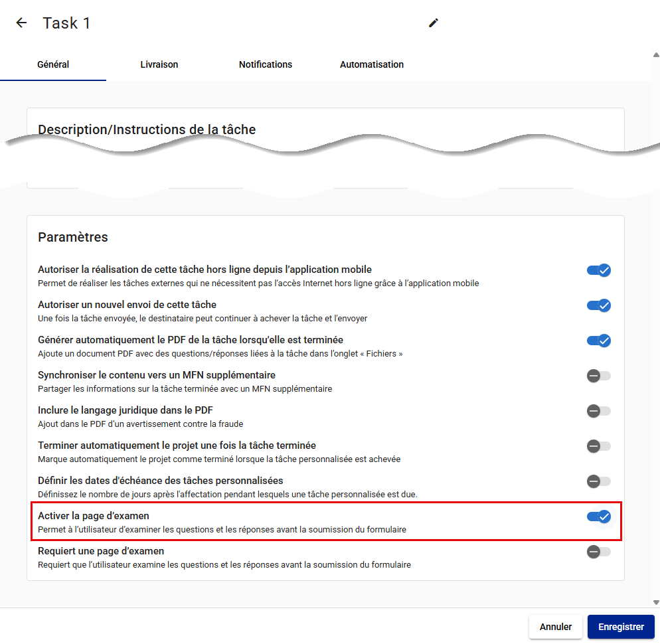Select the 'Paramètres' section heading
This screenshot has height=644, width=660.
point(73,237)
